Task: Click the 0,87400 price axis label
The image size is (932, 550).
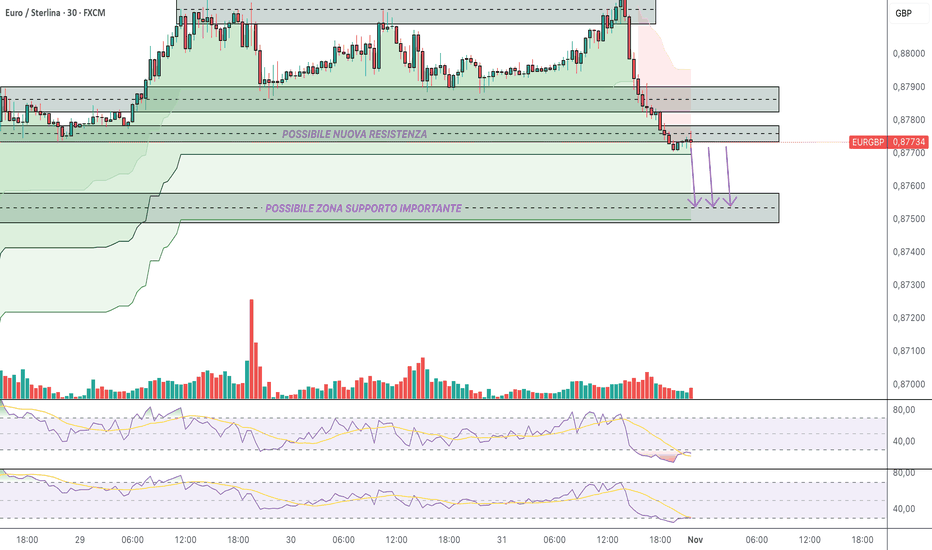Action: coord(909,252)
